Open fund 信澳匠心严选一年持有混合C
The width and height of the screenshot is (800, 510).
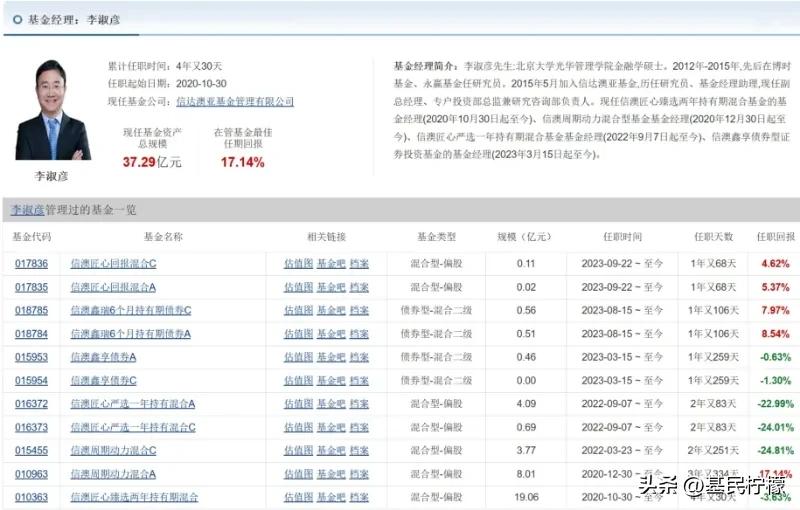tap(133, 427)
